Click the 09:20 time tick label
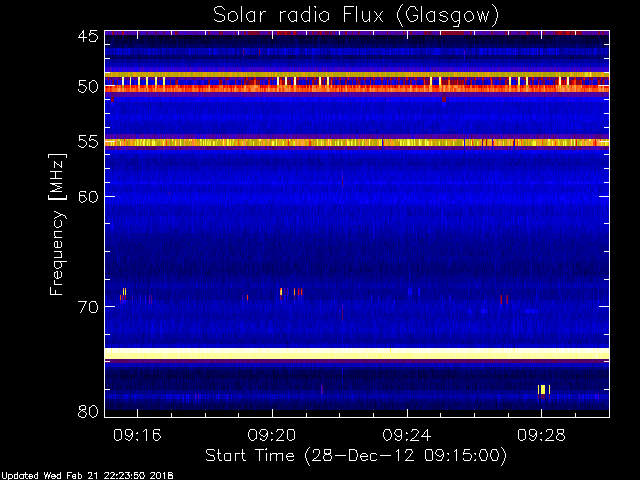 click(272, 435)
